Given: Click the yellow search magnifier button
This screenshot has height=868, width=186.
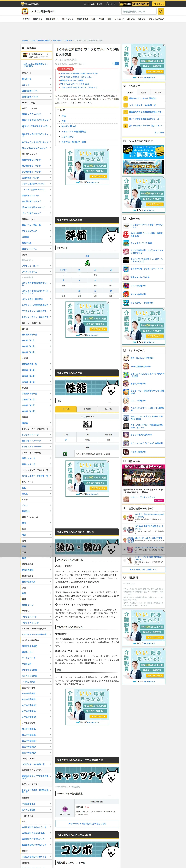Looking at the screenshot, I should [x=161, y=11].
